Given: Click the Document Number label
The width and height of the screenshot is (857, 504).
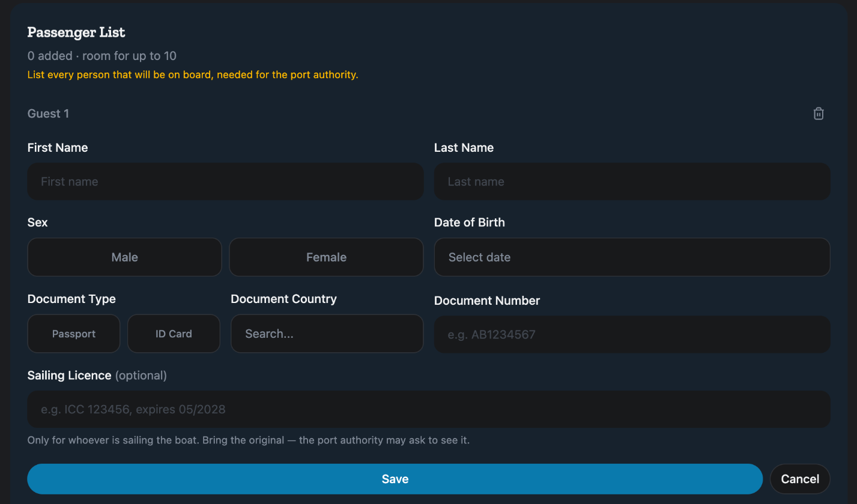Looking at the screenshot, I should tap(487, 301).
